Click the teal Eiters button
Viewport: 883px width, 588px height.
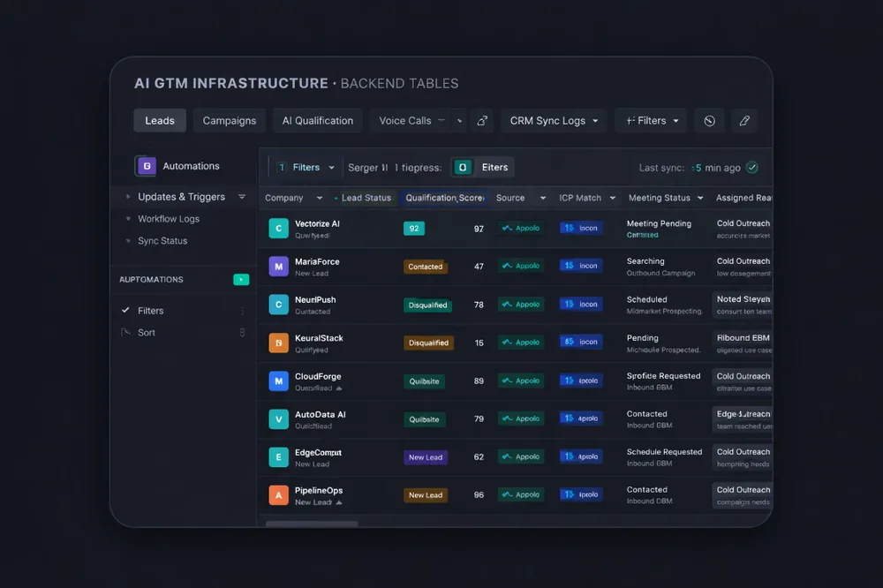tap(482, 167)
